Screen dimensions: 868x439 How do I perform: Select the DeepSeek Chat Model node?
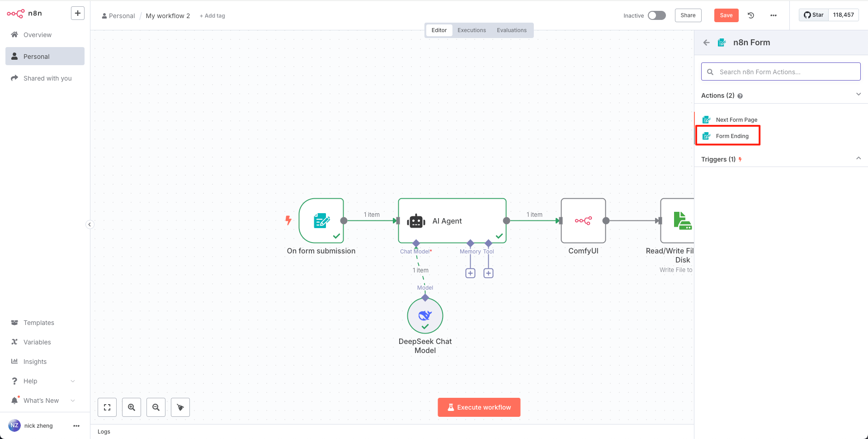[425, 316]
